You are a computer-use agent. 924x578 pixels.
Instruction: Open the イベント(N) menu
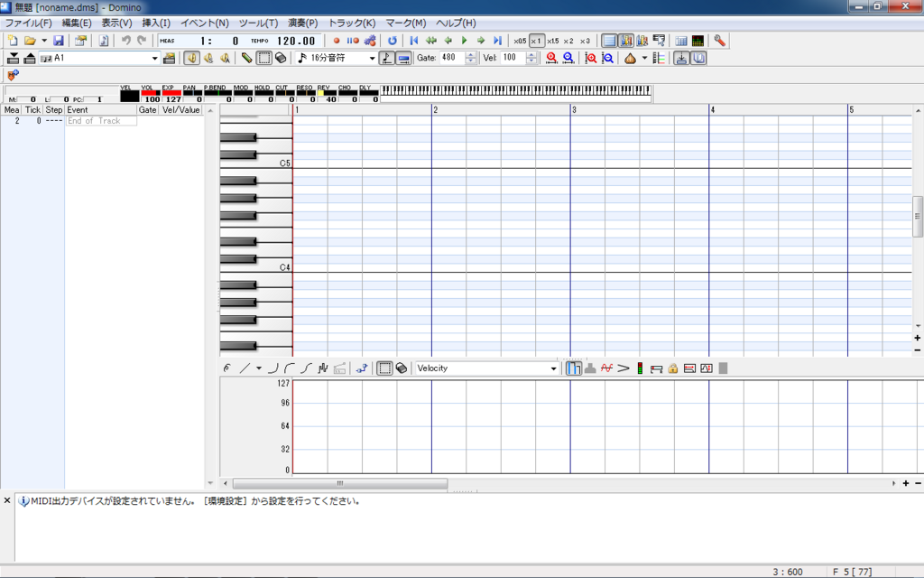click(x=205, y=23)
